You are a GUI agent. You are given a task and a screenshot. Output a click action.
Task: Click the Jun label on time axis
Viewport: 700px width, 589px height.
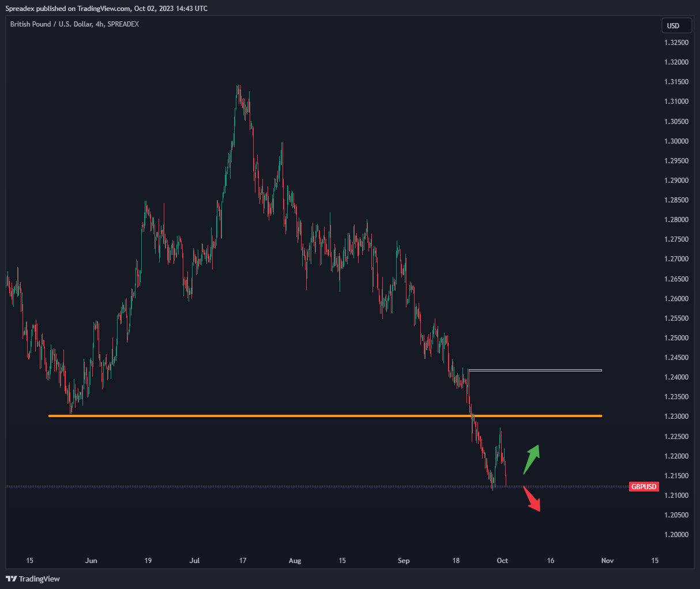pos(91,561)
